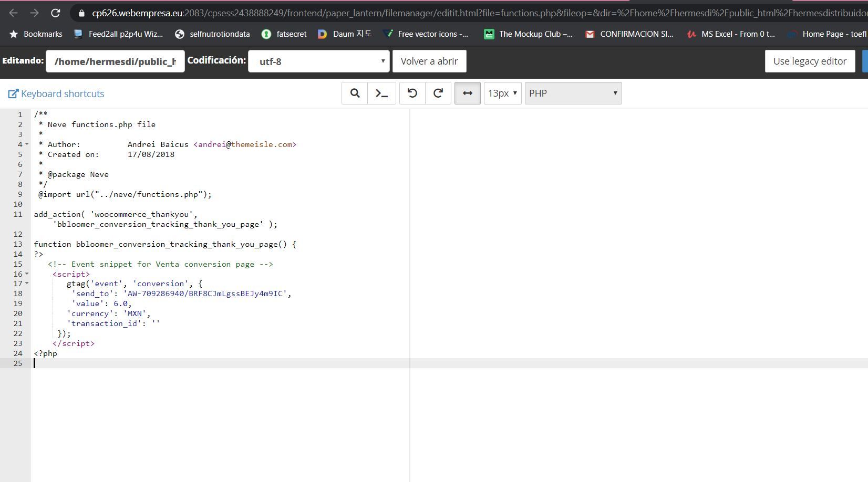
Task: Click the Event snippet comment on line 15
Action: pos(160,264)
